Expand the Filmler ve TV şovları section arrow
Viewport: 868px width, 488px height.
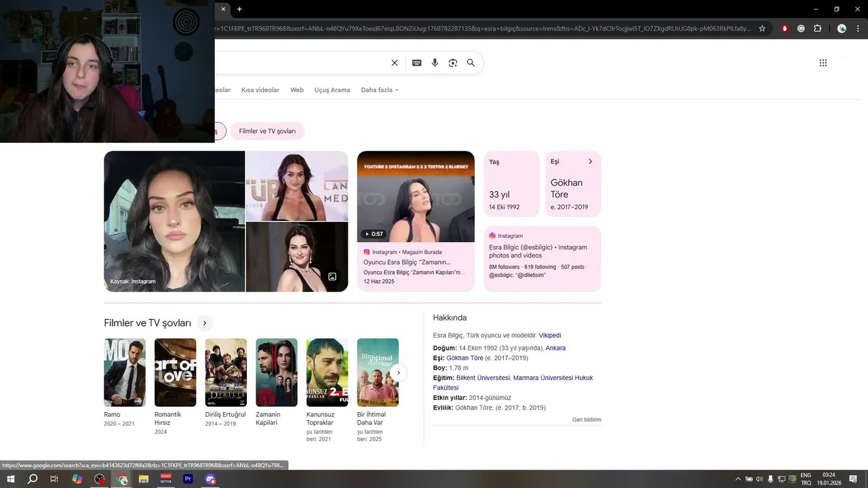(x=204, y=323)
